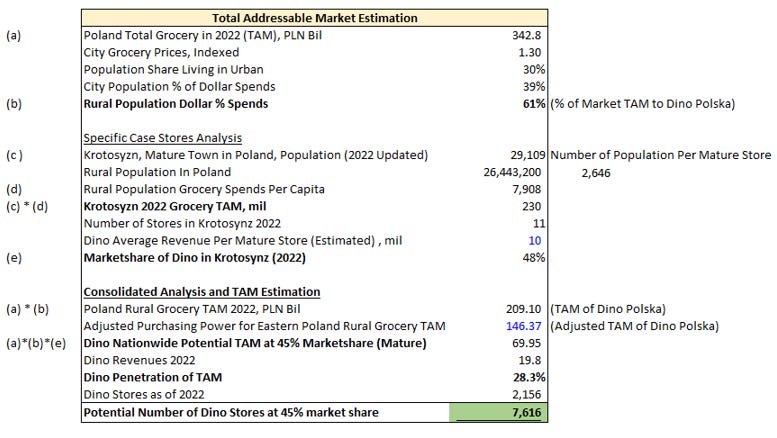
Task: Click the 29,109 population value
Action: (x=528, y=155)
